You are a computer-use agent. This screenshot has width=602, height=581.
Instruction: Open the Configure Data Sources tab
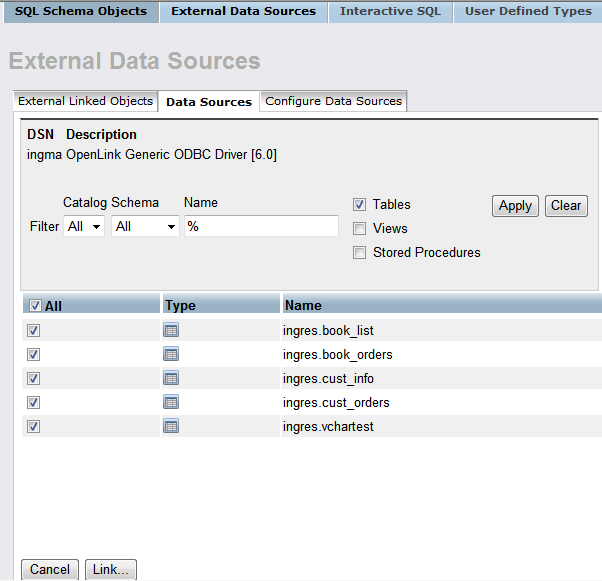(333, 101)
